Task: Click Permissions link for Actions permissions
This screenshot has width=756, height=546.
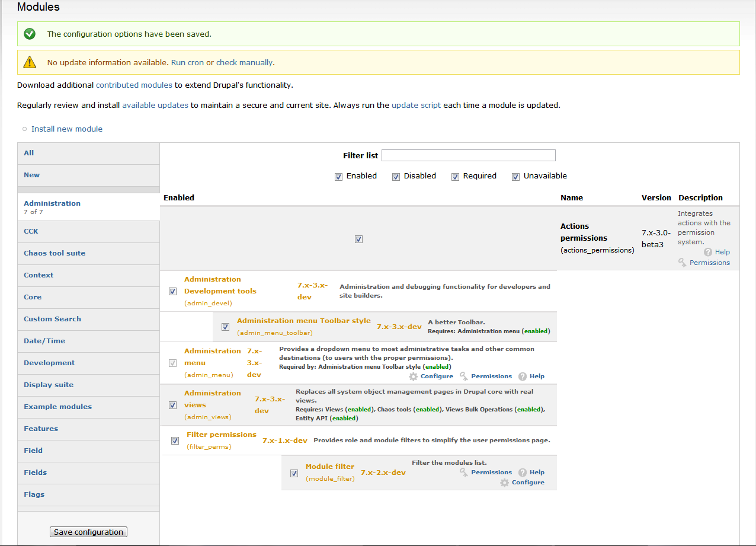Action: 710,263
